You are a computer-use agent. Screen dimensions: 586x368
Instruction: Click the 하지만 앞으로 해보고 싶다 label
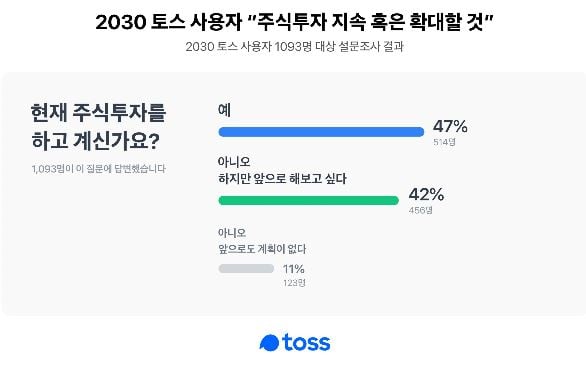pyautogui.click(x=282, y=179)
